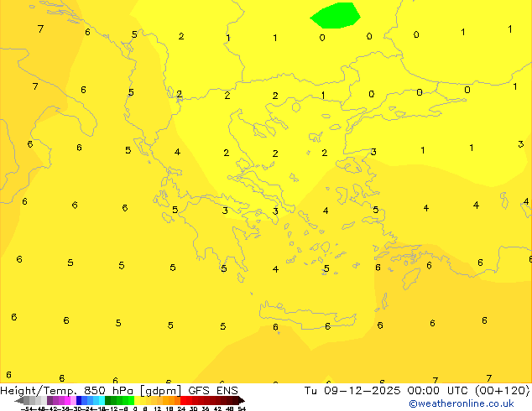Click the gray arrow at the legend's left end
Viewport: 532px width, 411px height.
(x=19, y=400)
